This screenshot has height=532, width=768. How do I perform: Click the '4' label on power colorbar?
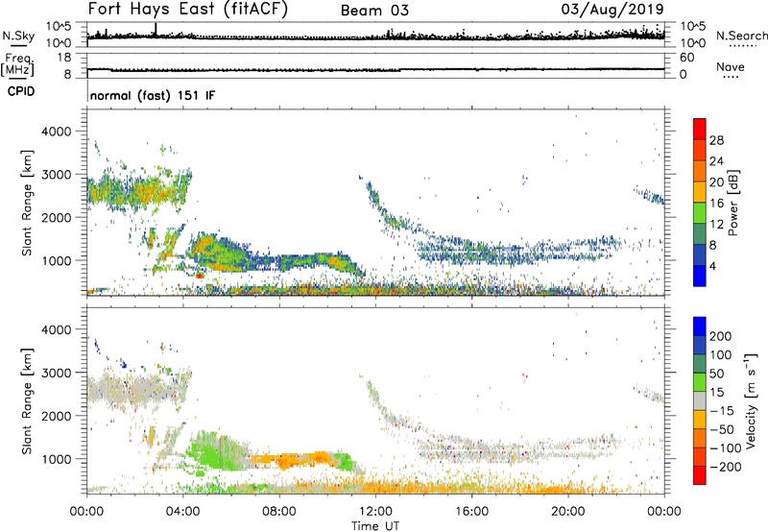pyautogui.click(x=712, y=266)
